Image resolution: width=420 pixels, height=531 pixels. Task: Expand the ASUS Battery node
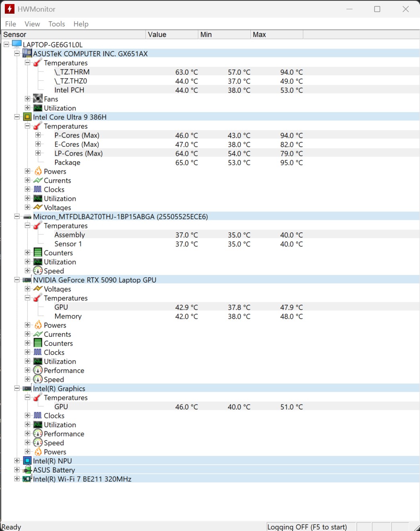pos(17,469)
